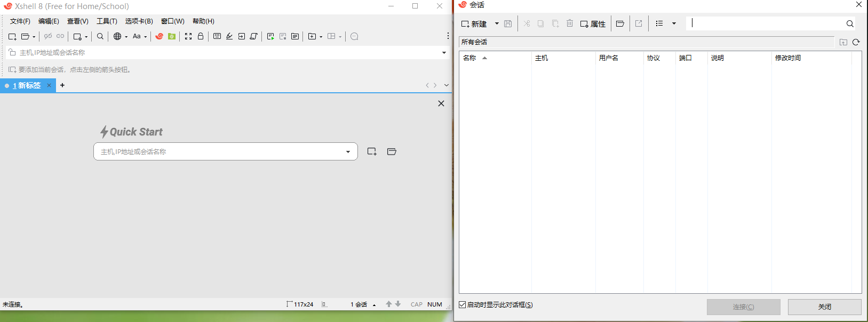Click the open session folder icon in Xshell toolbar
The image size is (868, 322).
[x=25, y=36]
